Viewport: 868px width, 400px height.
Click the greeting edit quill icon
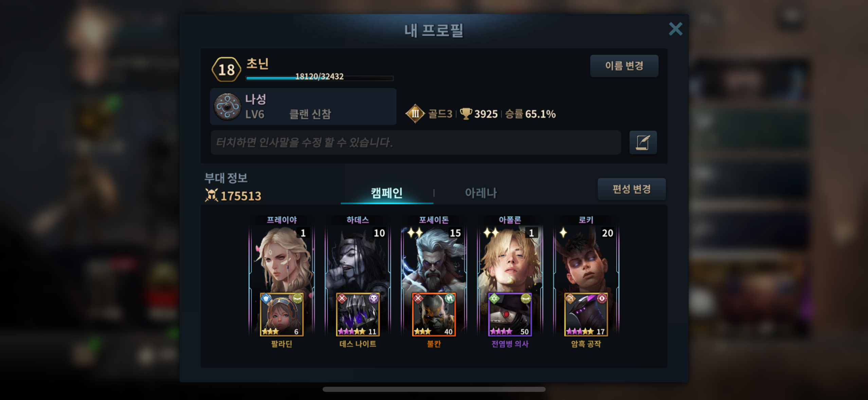point(643,142)
